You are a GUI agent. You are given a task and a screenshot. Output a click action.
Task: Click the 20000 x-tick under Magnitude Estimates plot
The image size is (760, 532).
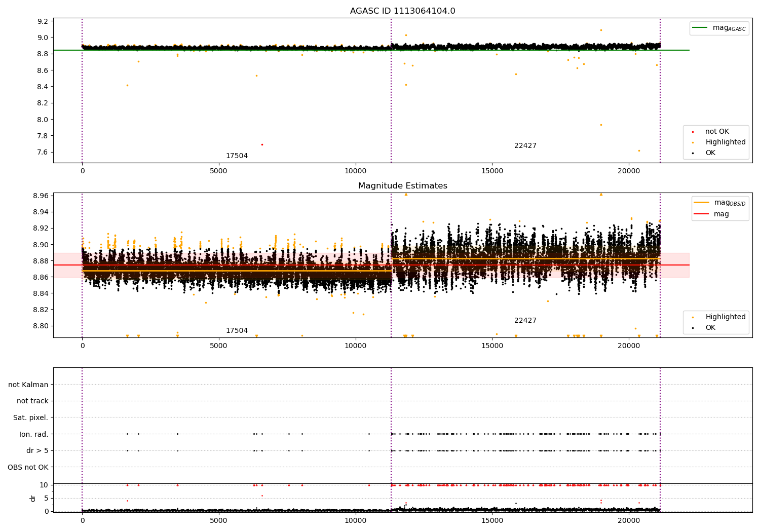tap(629, 346)
